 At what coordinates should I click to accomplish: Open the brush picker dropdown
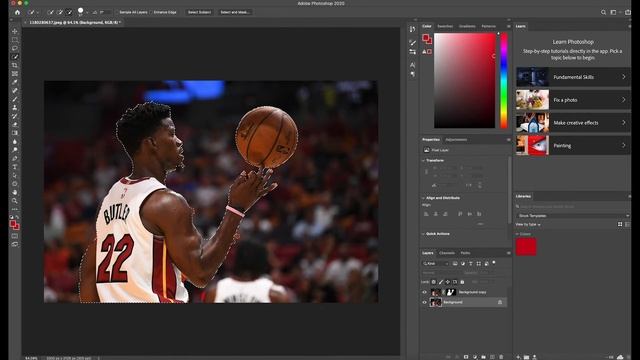click(x=87, y=13)
